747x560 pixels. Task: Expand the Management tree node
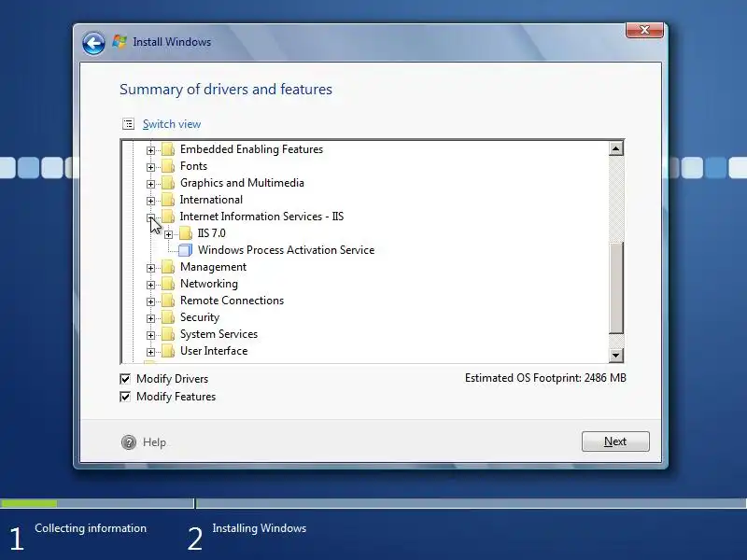pos(150,268)
